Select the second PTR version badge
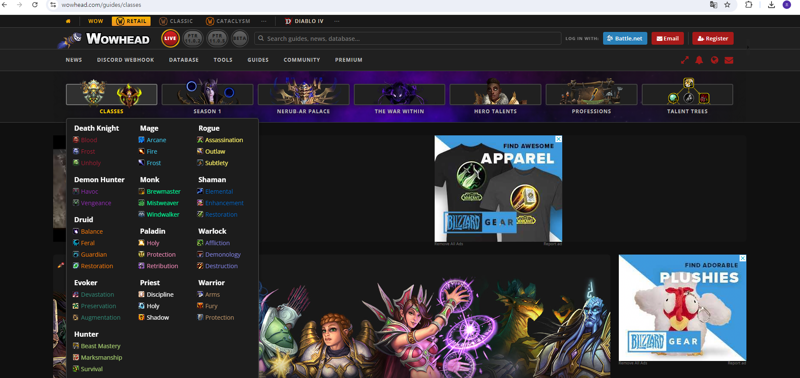This screenshot has width=800, height=378. click(216, 38)
